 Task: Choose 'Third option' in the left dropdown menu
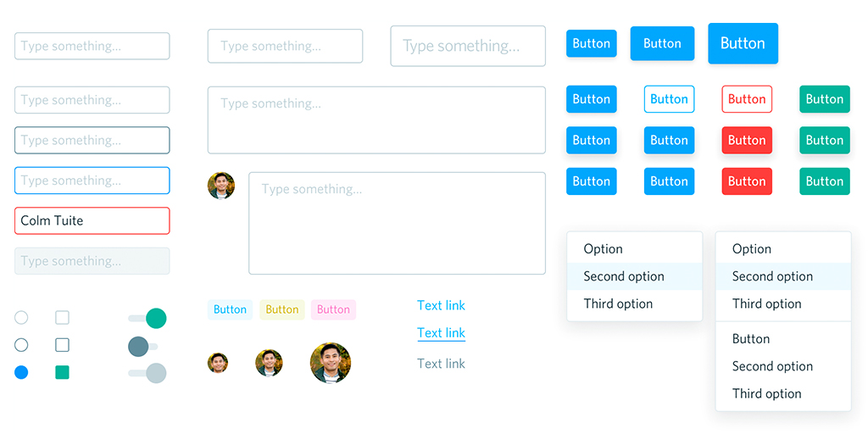[618, 303]
